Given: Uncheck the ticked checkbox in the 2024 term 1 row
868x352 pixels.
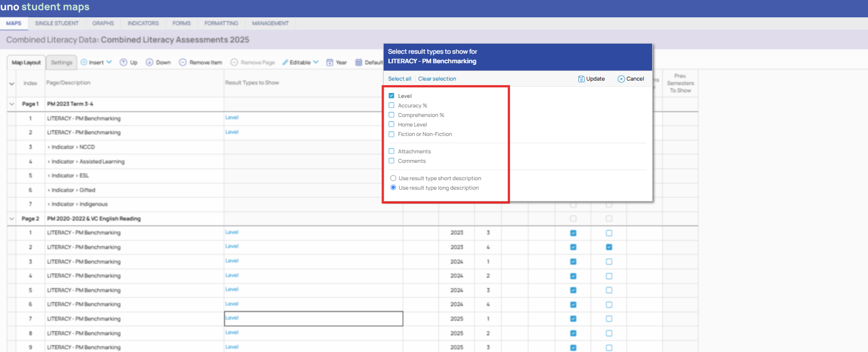Looking at the screenshot, I should tap(573, 261).
